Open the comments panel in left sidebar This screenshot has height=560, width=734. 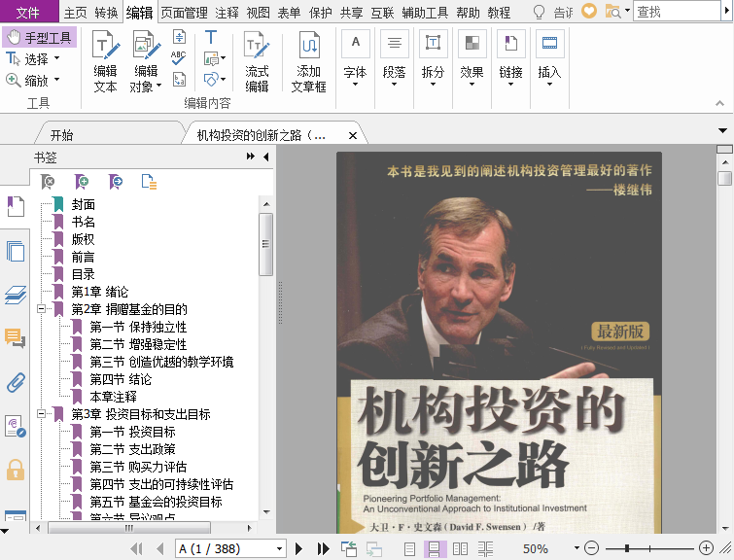click(15, 337)
